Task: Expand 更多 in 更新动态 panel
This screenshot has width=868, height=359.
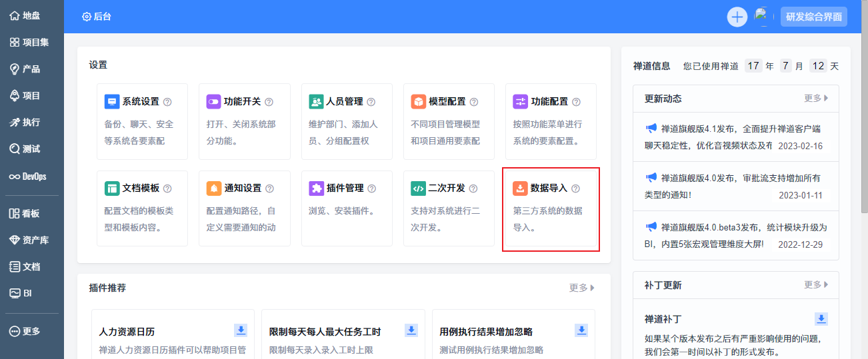Action: click(817, 98)
